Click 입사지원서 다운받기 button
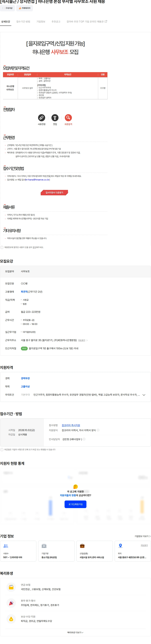 coord(54,192)
